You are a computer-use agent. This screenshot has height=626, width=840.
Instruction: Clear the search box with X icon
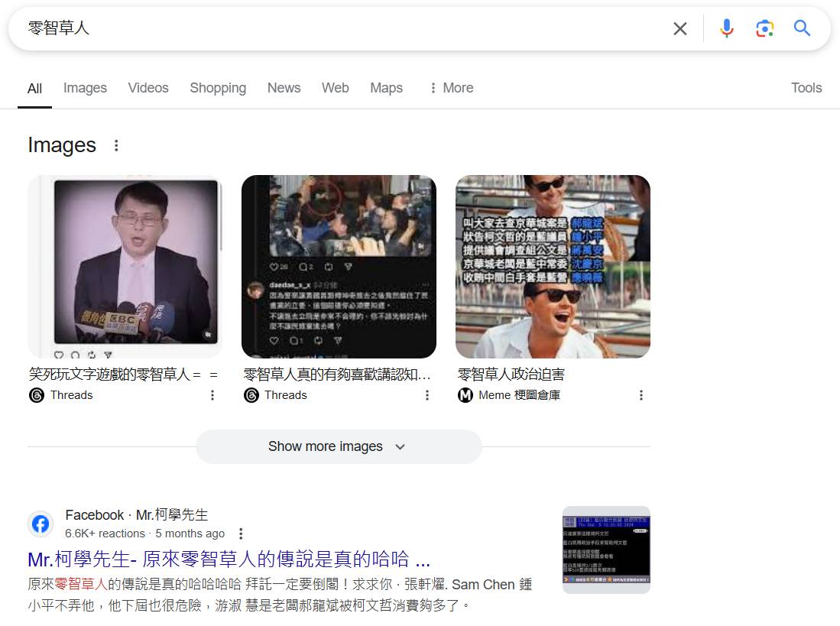tap(679, 29)
